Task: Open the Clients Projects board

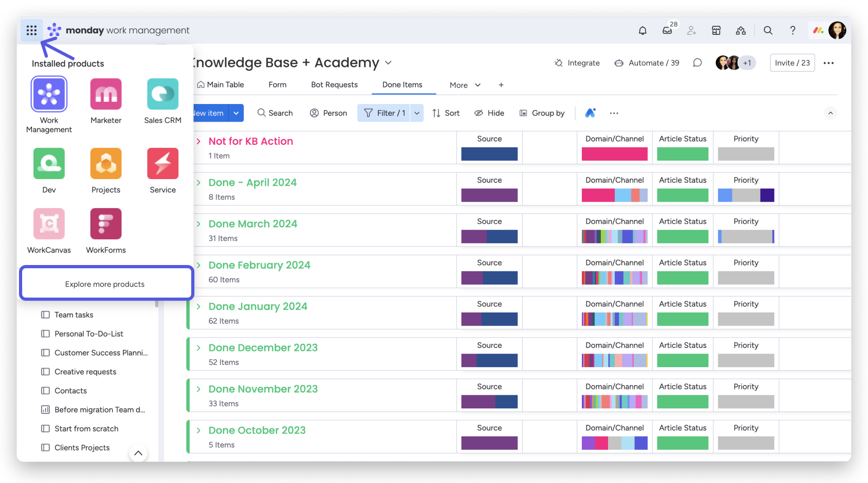Action: click(82, 448)
